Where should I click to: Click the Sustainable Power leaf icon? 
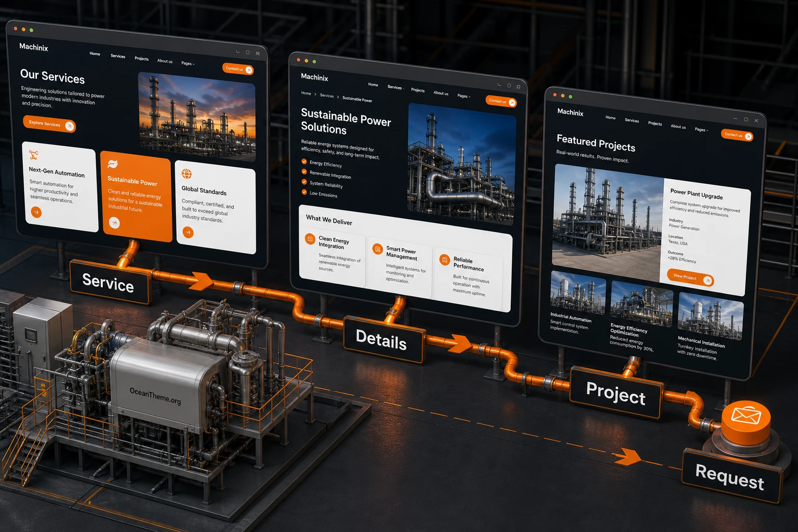point(112,164)
